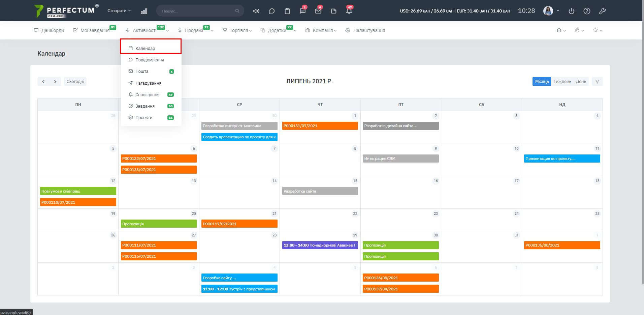This screenshot has width=644, height=315.
Task: Open the calendar filter funnel icon
Action: (x=597, y=82)
